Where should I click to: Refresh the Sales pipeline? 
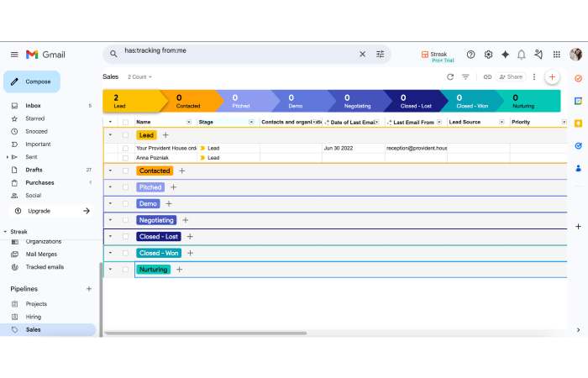coord(450,77)
